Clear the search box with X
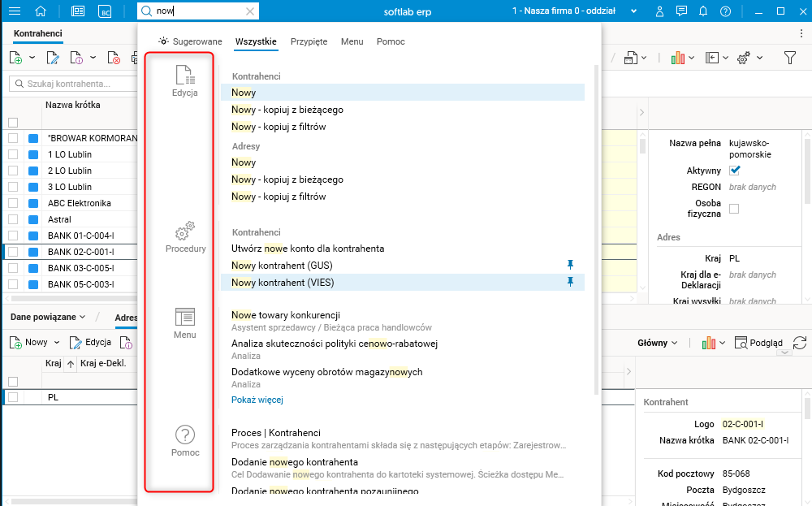 250,11
